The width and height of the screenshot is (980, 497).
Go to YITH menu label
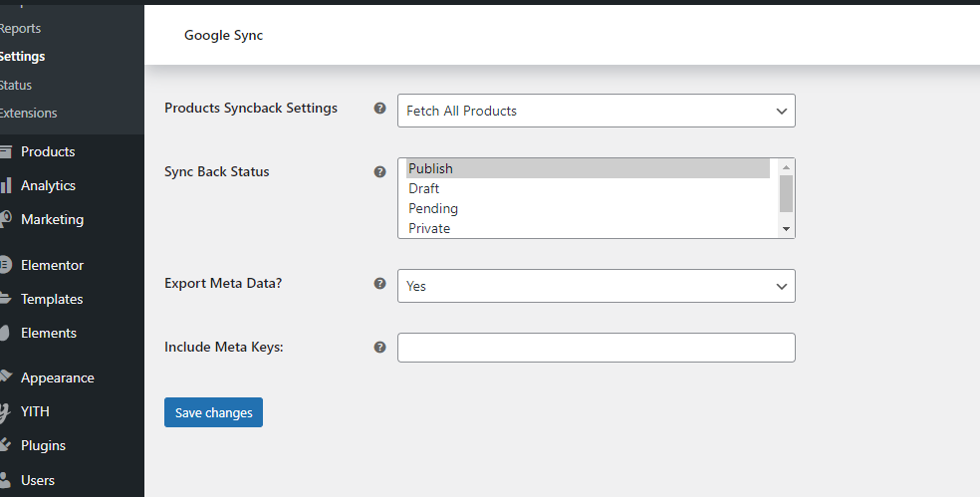pyautogui.click(x=35, y=411)
